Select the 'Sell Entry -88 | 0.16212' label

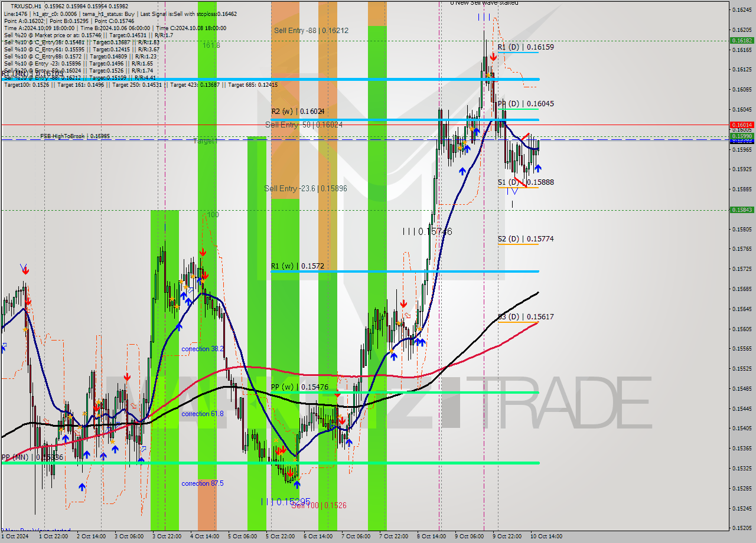(311, 30)
